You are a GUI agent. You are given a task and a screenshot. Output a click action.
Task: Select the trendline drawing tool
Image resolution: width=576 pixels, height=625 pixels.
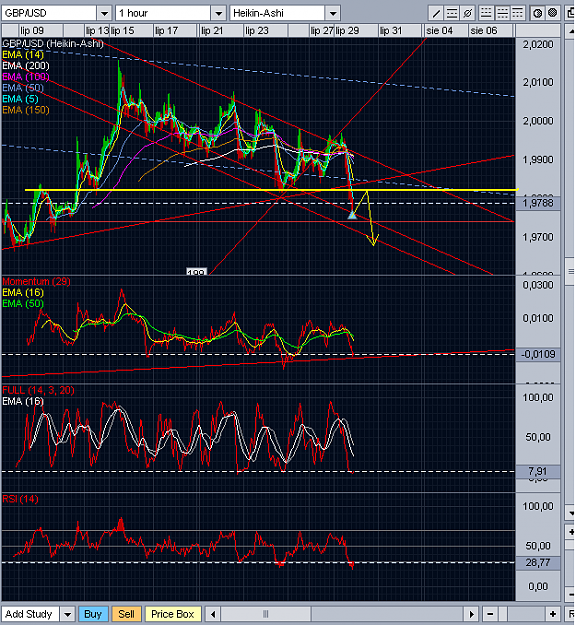(x=436, y=13)
